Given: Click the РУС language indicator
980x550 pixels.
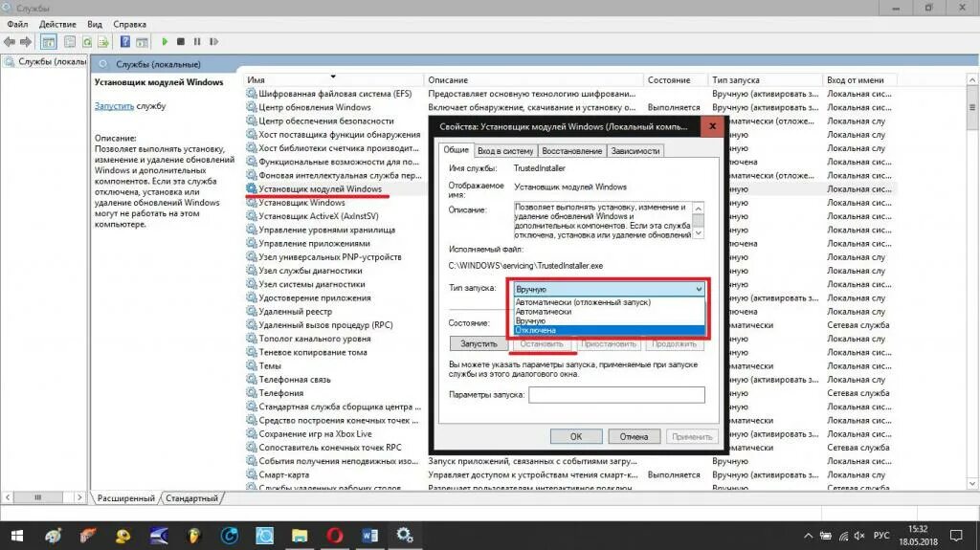Looking at the screenshot, I should click(x=881, y=536).
